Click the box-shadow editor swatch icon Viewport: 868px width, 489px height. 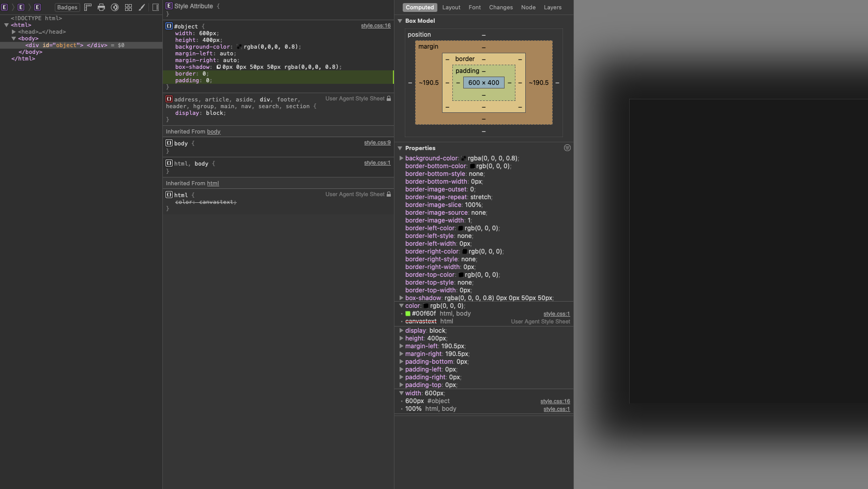click(219, 67)
